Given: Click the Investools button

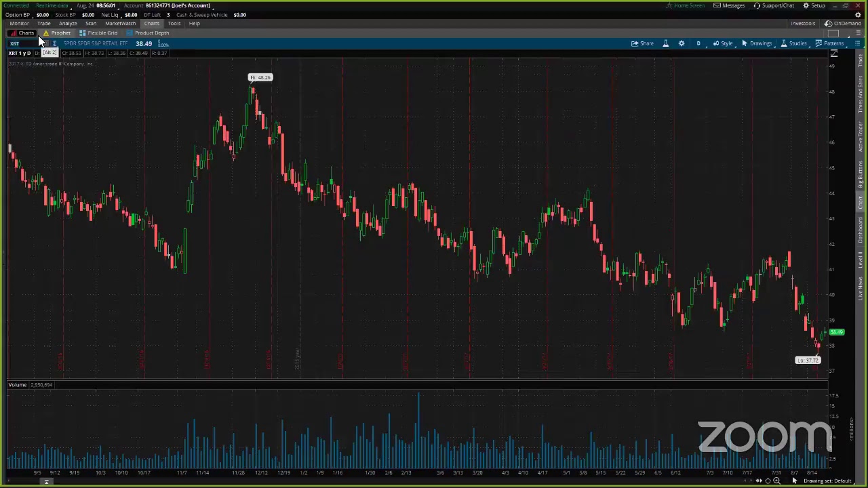Looking at the screenshot, I should pos(803,23).
